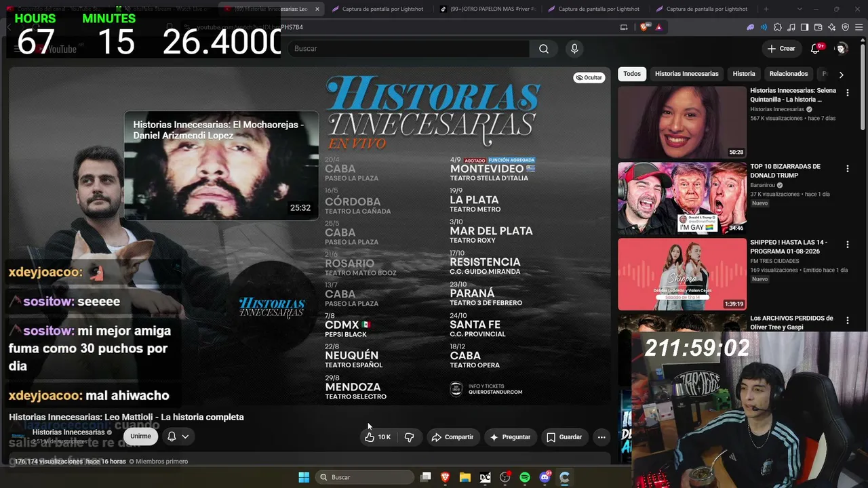
Task: Open Leo AI sparkle icon in toolbar
Action: (832, 27)
